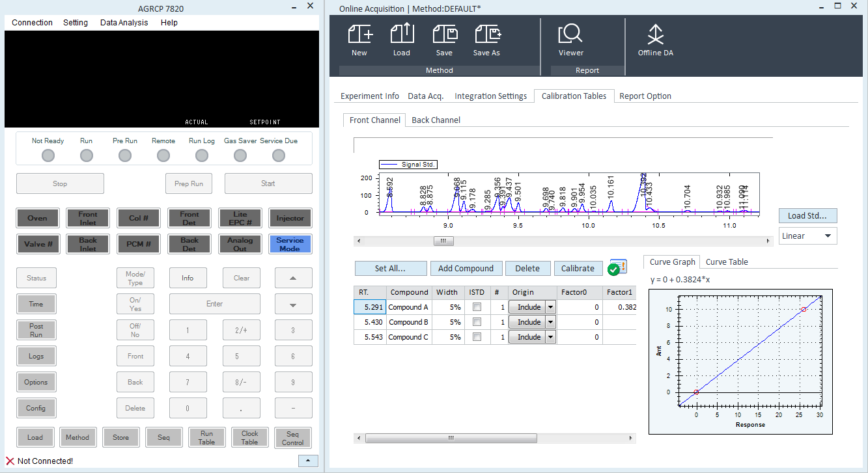The width and height of the screenshot is (868, 473).
Task: Open Offline DA icon
Action: (x=655, y=34)
